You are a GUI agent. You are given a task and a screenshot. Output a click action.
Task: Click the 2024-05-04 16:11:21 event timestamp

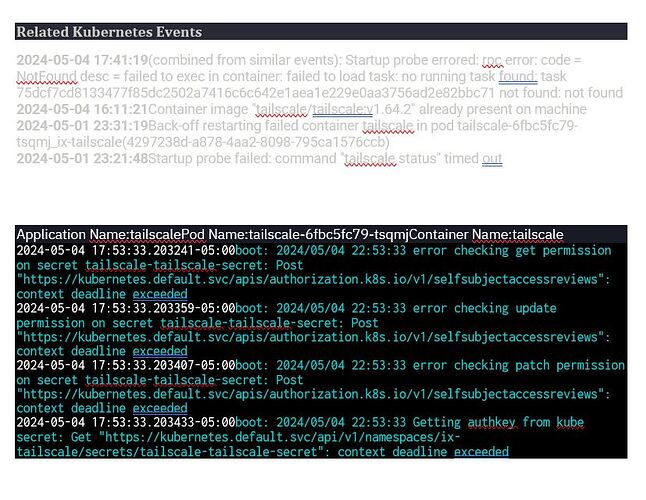tap(82, 109)
